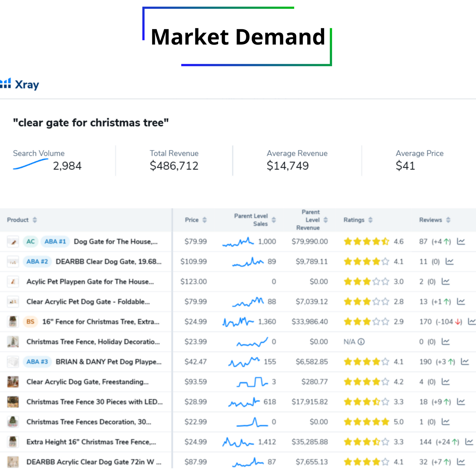Click Total Revenue value $486,712

[174, 166]
